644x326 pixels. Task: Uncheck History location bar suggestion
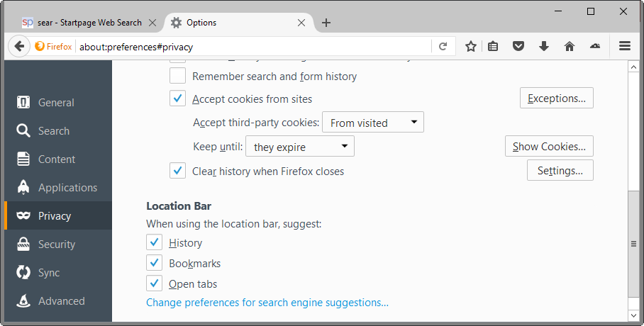[154, 242]
